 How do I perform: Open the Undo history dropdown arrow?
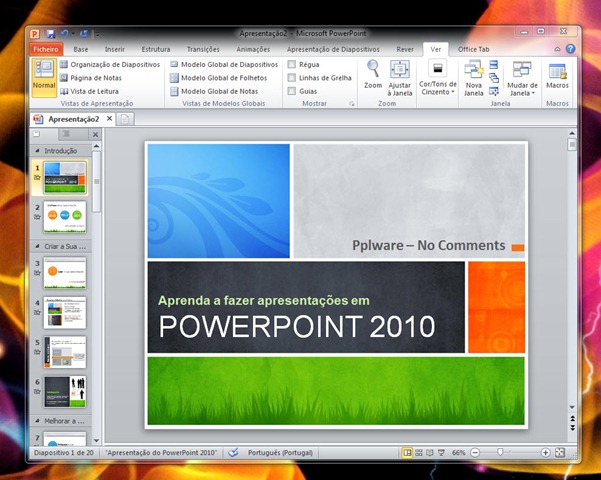(73, 34)
